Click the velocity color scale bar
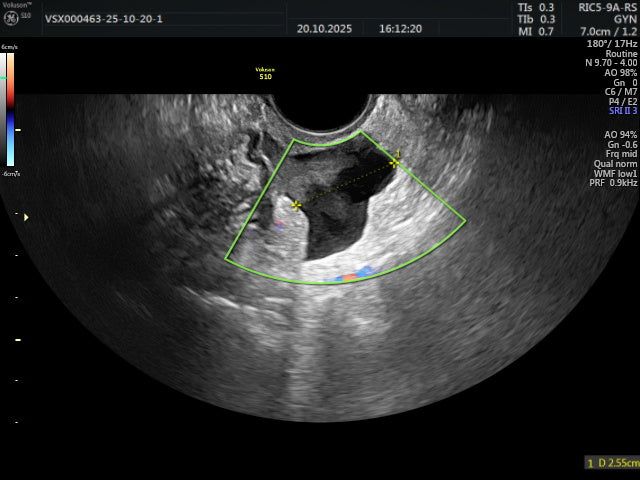 point(9,108)
